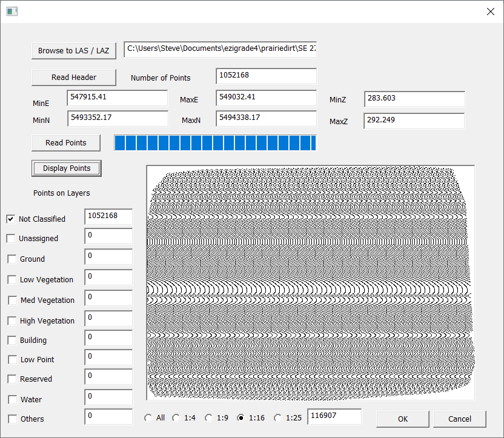
Task: Confirm the dialog with OK
Action: pyautogui.click(x=403, y=419)
